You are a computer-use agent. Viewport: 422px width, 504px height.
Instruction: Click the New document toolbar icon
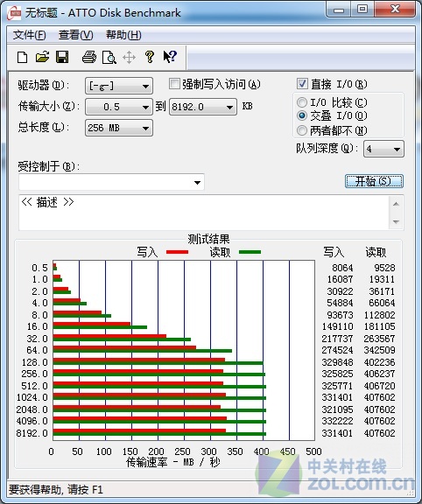[22, 57]
